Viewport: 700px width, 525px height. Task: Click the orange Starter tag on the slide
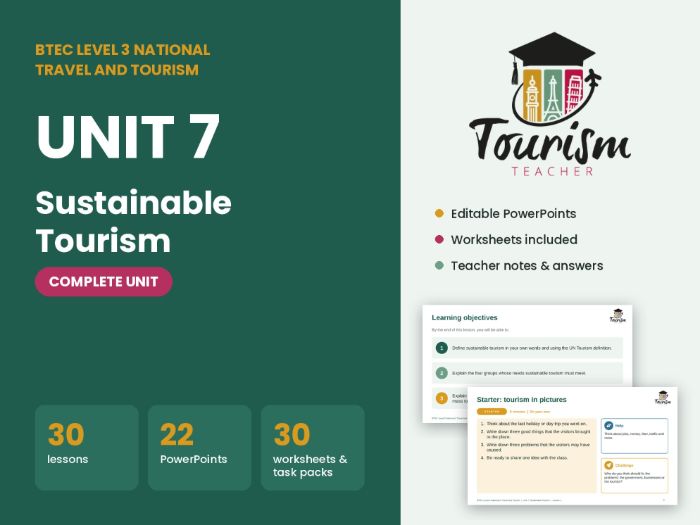pyautogui.click(x=492, y=412)
